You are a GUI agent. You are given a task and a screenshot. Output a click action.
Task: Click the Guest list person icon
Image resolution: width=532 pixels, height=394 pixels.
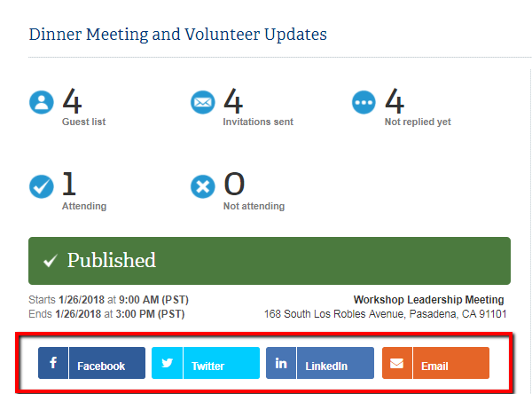coord(42,102)
